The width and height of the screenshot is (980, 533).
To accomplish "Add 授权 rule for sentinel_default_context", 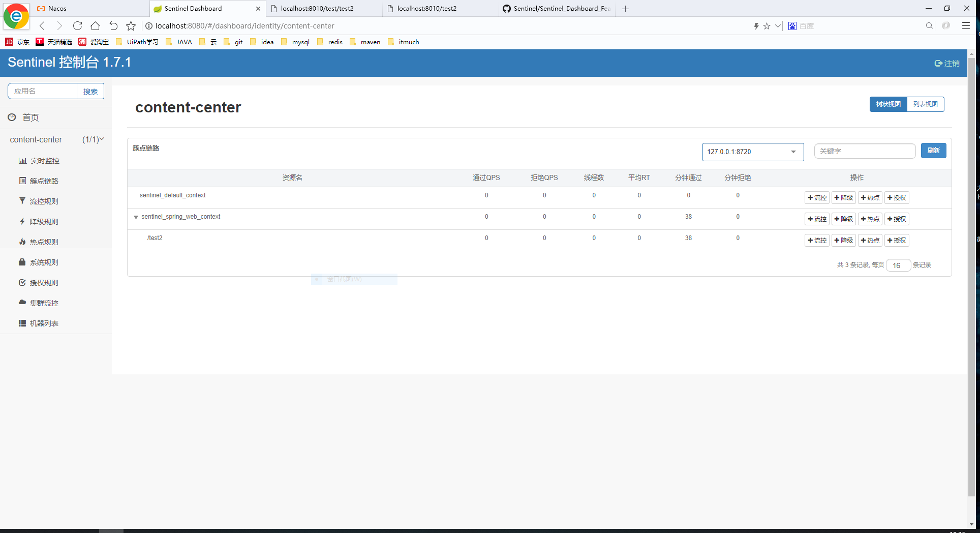I will tap(897, 198).
